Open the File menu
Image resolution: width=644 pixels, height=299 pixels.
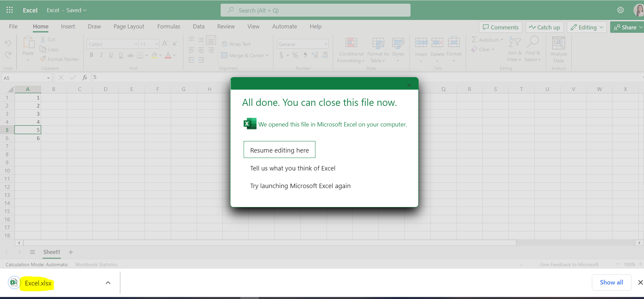[13, 26]
